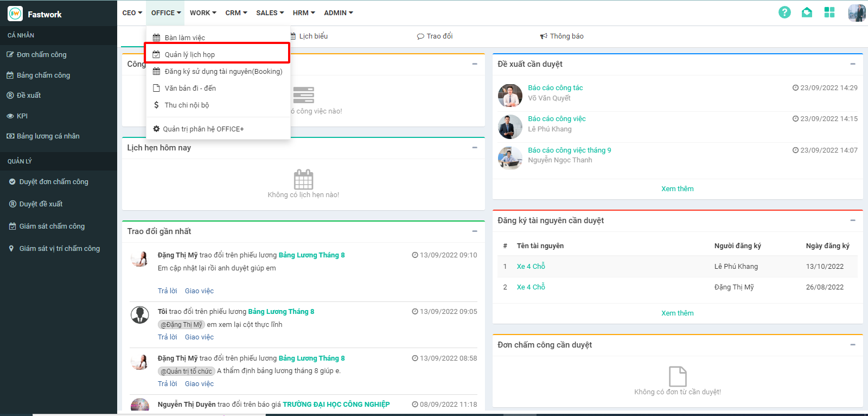Click the green help question mark icon
Image resolution: width=868 pixels, height=416 pixels.
click(x=784, y=12)
